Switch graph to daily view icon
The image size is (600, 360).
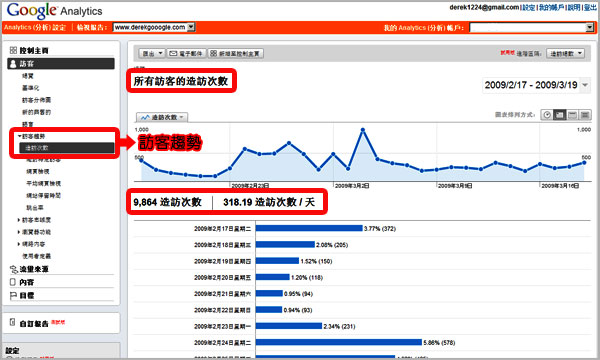tap(559, 115)
